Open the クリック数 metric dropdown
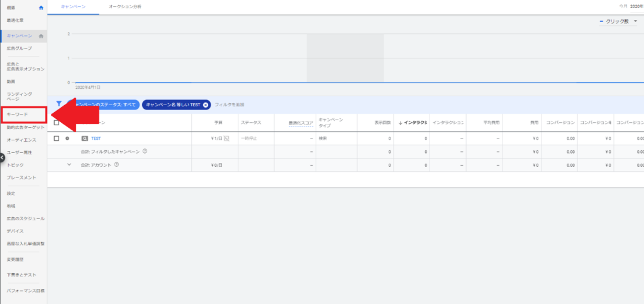This screenshot has height=304, width=644. [x=618, y=21]
